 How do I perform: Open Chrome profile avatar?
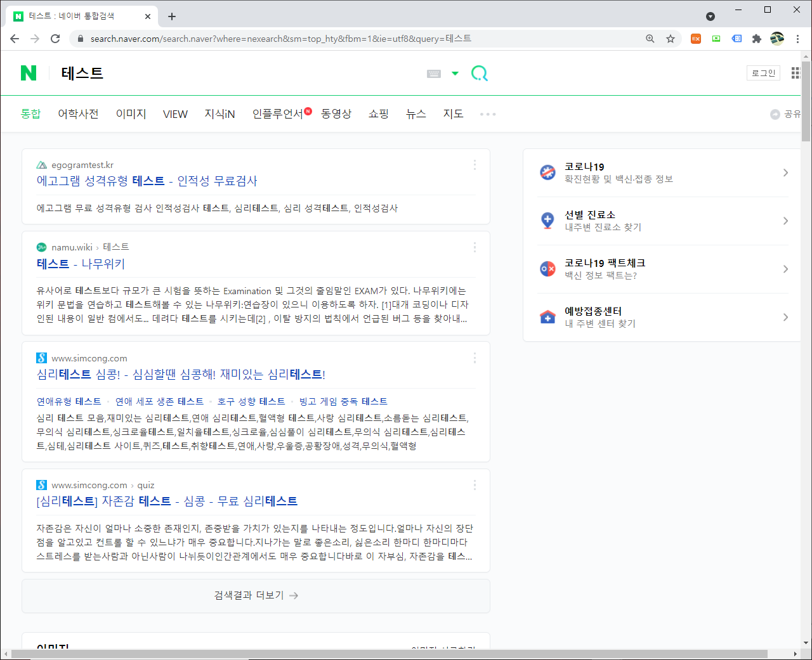(777, 39)
